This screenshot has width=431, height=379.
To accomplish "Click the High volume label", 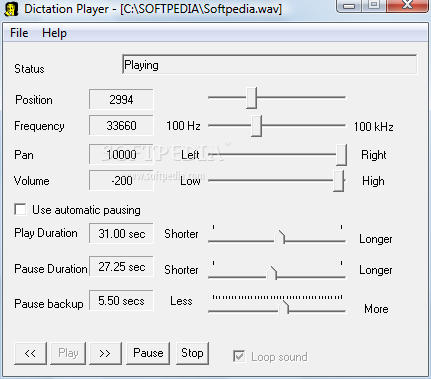I will click(373, 181).
